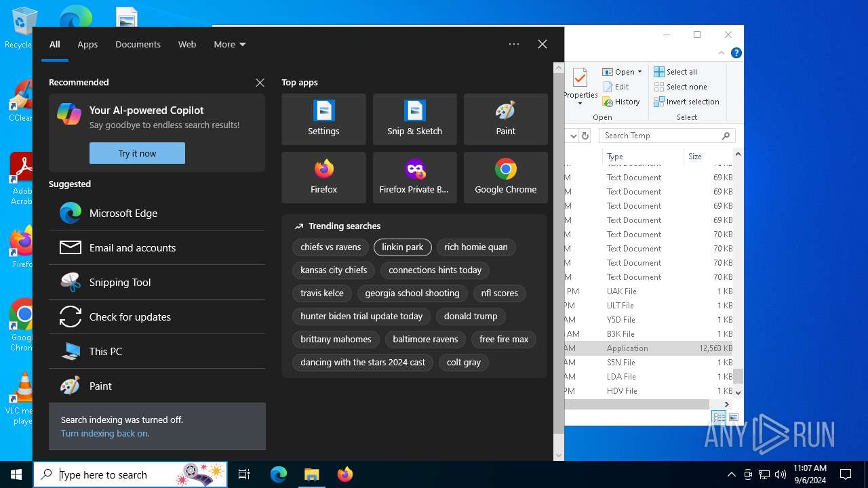This screenshot has width=868, height=488.
Task: Open Explorer address history dropdown
Action: coord(573,136)
